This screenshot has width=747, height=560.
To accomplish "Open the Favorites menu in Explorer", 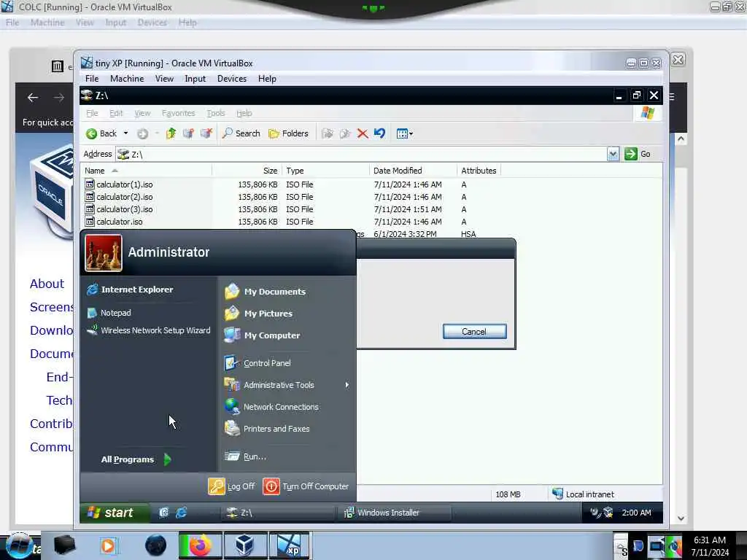I will pos(178,113).
